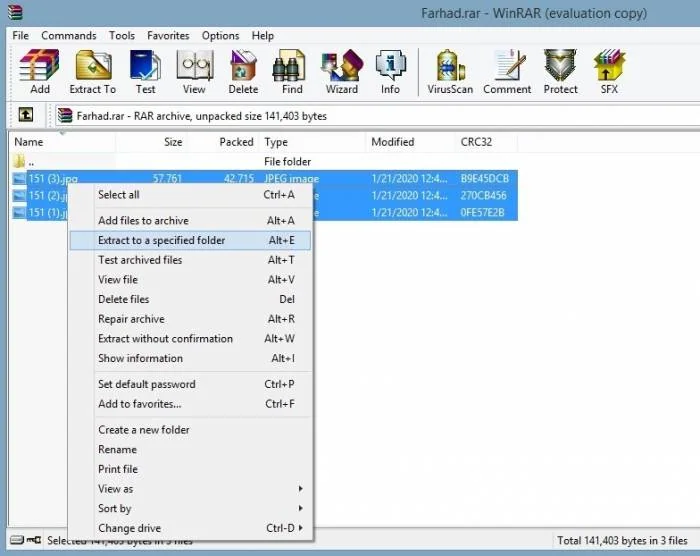This screenshot has width=700, height=556.
Task: Launch the Wizard tool
Action: [x=342, y=71]
